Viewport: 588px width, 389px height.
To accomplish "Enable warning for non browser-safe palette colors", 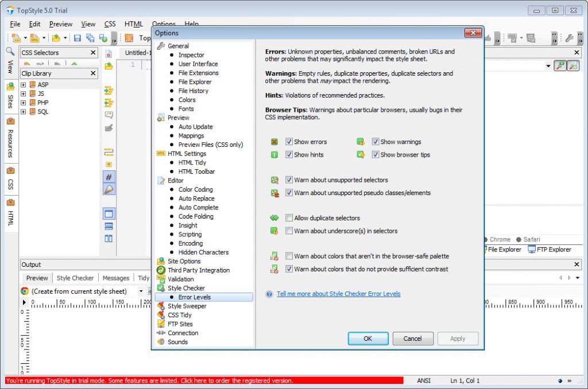I will coord(289,256).
